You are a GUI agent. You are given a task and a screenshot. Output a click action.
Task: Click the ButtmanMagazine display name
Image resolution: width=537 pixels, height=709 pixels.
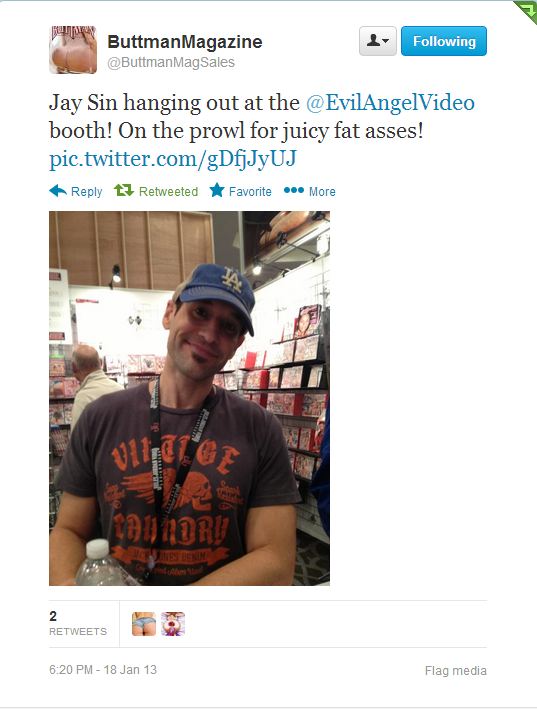coord(185,42)
